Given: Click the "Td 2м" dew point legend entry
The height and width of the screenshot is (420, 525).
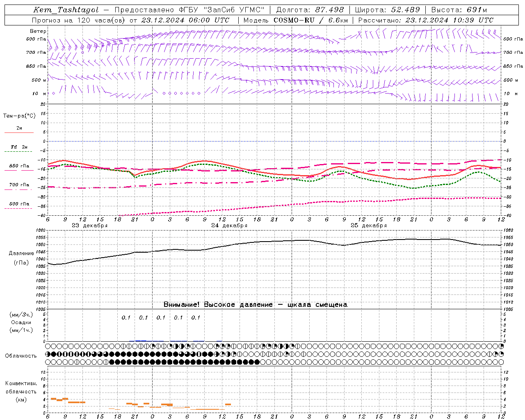Looking at the screenshot, I should [x=19, y=147].
